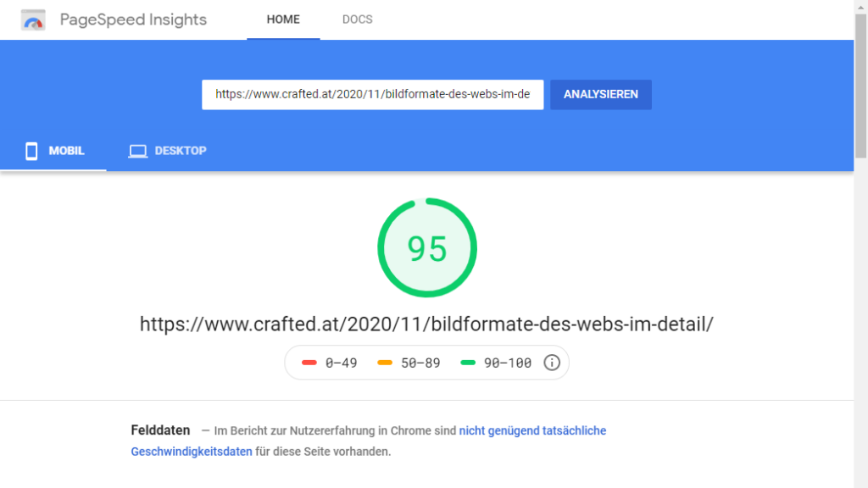This screenshot has width=868, height=488.
Task: Click the ANALYSIEREN button
Action: click(x=601, y=95)
